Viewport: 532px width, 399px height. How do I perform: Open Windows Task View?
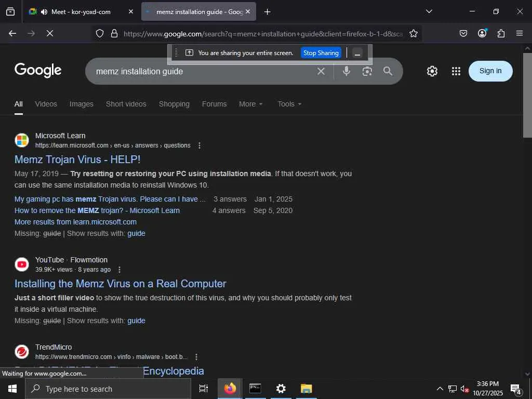pyautogui.click(x=204, y=389)
